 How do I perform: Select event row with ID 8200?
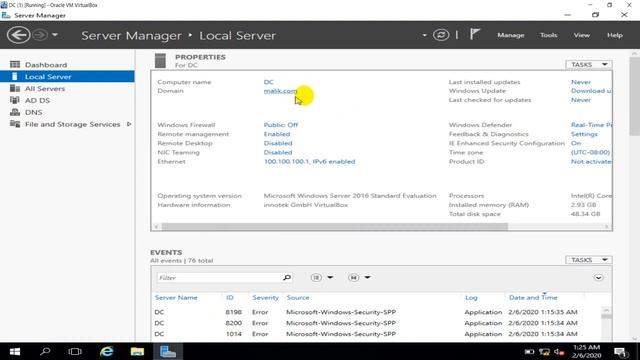click(376, 323)
